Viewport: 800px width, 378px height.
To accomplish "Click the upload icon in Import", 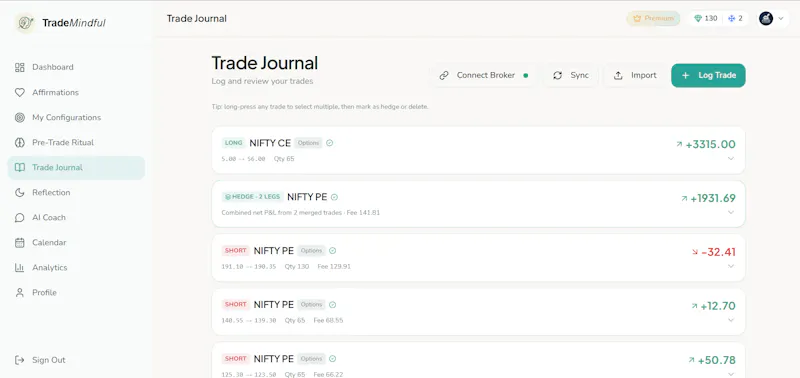I will 618,75.
